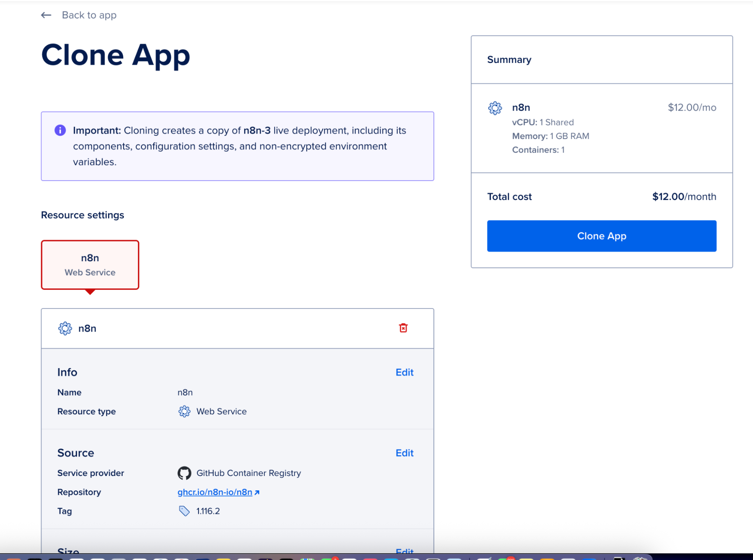Click the n8n row in the Summary panel
Image resolution: width=753 pixels, height=560 pixels.
click(521, 107)
